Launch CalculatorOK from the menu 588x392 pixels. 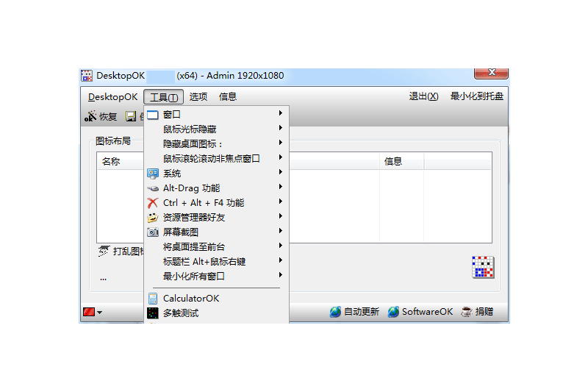[x=216, y=299]
